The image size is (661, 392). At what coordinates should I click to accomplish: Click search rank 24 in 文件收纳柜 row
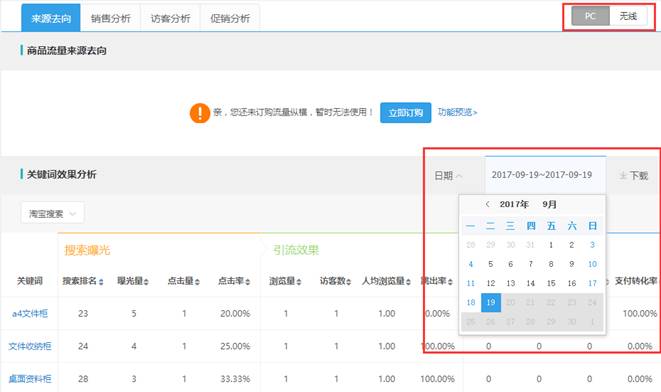(83, 346)
